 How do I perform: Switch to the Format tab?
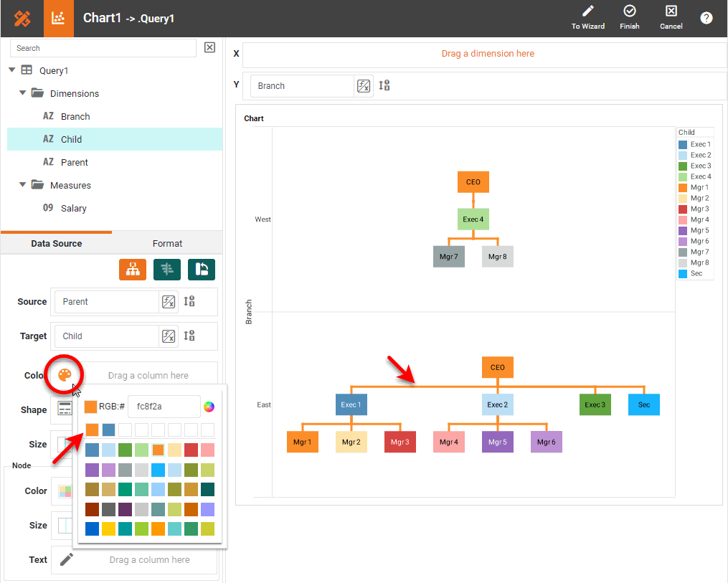[x=167, y=243]
